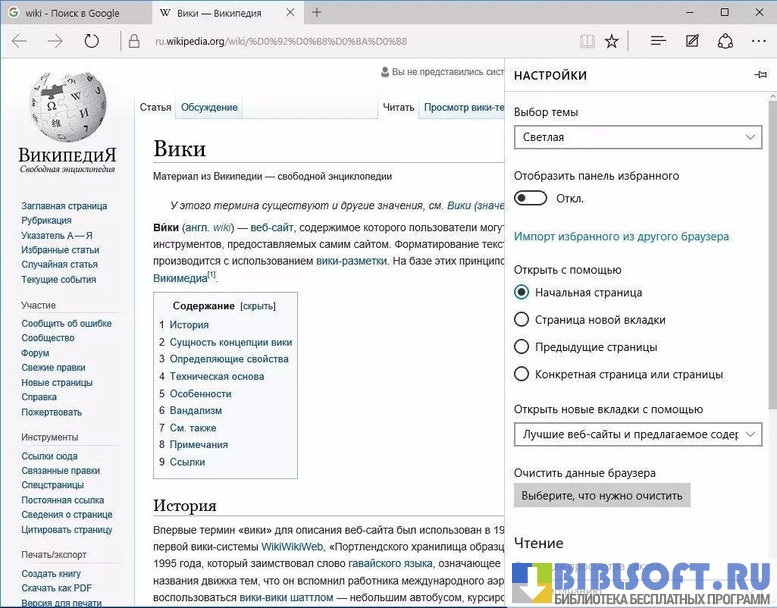Click Выберите, что нужно очистить button
The image size is (777, 608).
pyautogui.click(x=602, y=495)
